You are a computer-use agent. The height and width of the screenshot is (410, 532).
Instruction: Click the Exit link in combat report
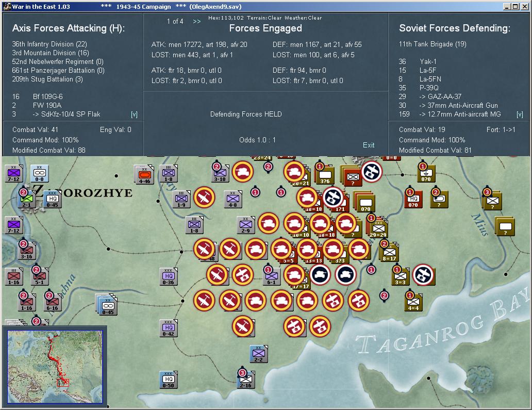(369, 145)
